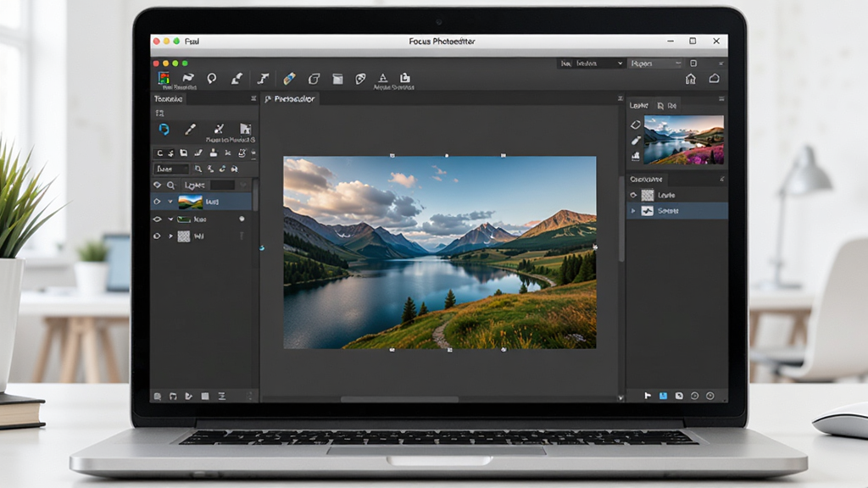This screenshot has height=488, width=868.
Task: Collapse the selected landscape-thumbnail layer with its arrow
Action: pos(170,202)
